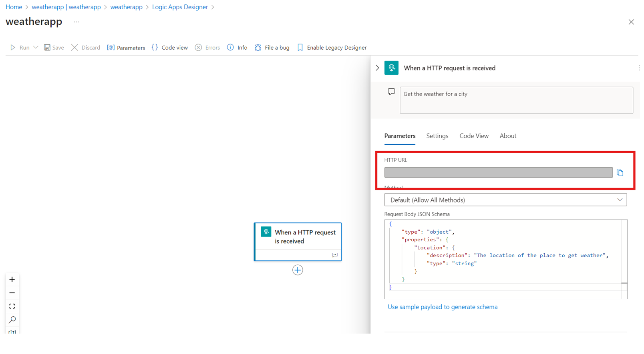Click the JSON schema editor scrollbar
Viewport: 644px width, 354px height.
[624, 259]
